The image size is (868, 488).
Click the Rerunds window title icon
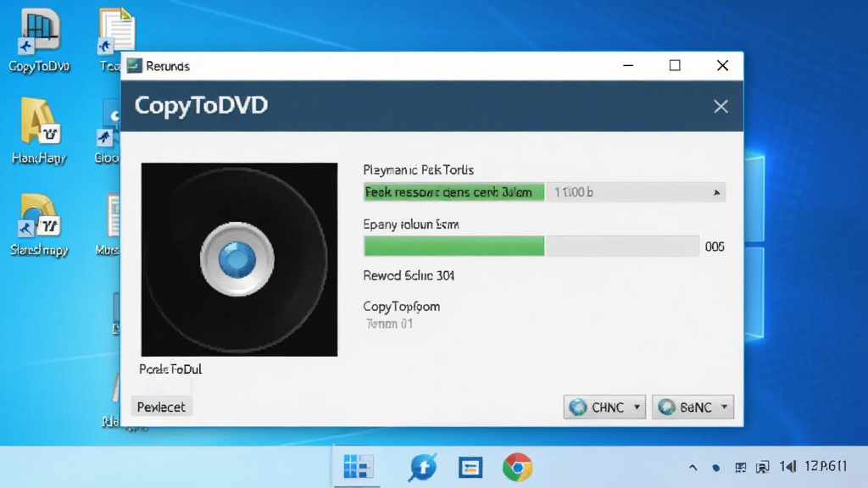click(x=135, y=66)
